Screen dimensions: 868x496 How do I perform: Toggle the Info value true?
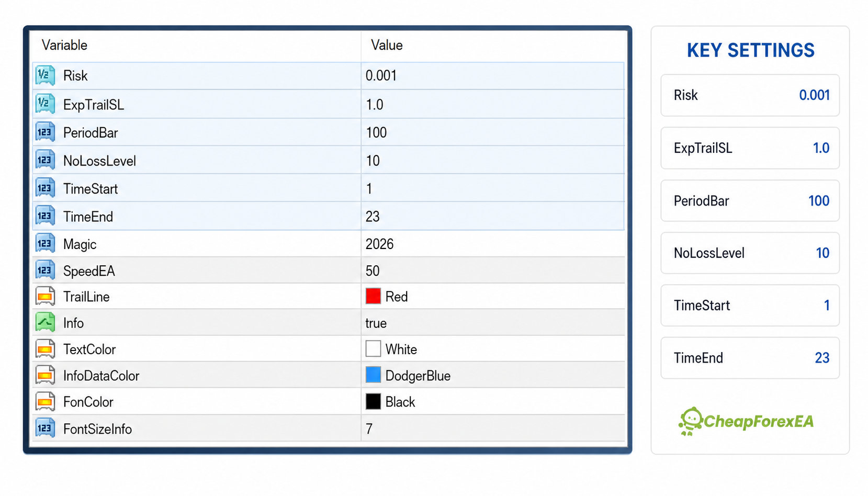pos(493,323)
